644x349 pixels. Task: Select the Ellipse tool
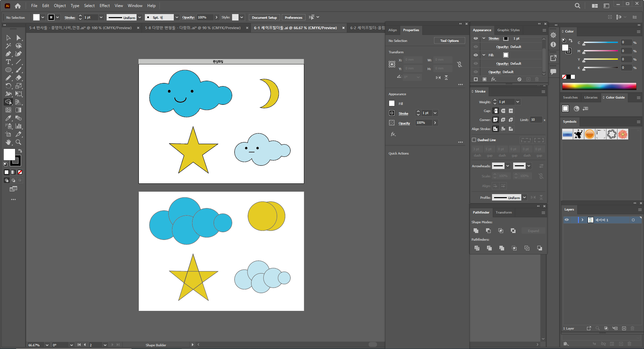click(x=8, y=70)
